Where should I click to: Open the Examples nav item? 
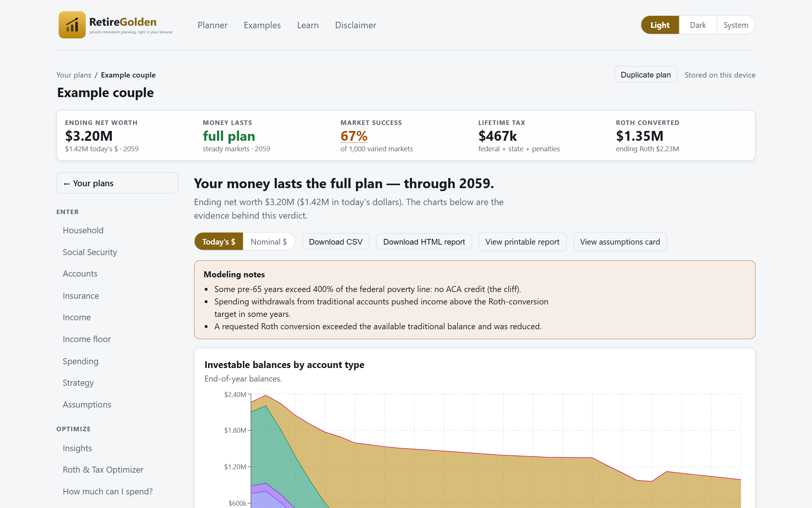pyautogui.click(x=262, y=25)
